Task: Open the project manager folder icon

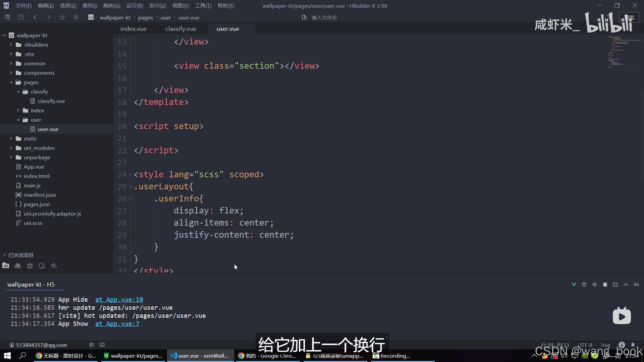Action: coord(6,266)
